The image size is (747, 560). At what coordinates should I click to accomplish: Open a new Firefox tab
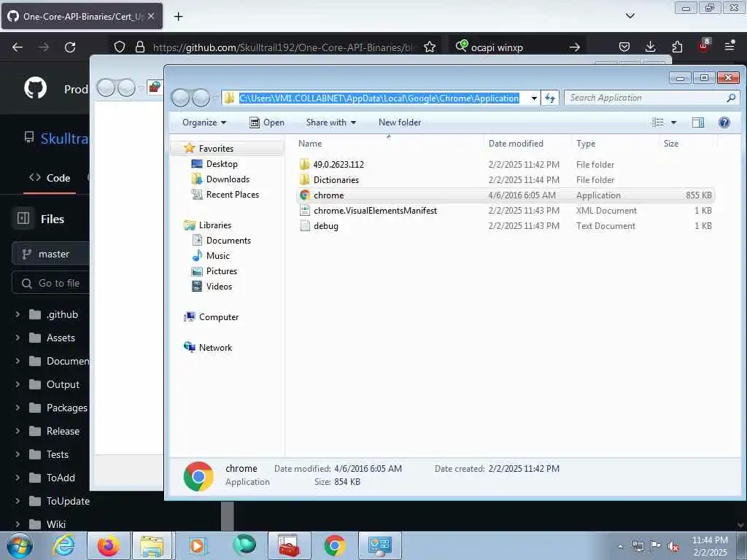[x=178, y=17]
